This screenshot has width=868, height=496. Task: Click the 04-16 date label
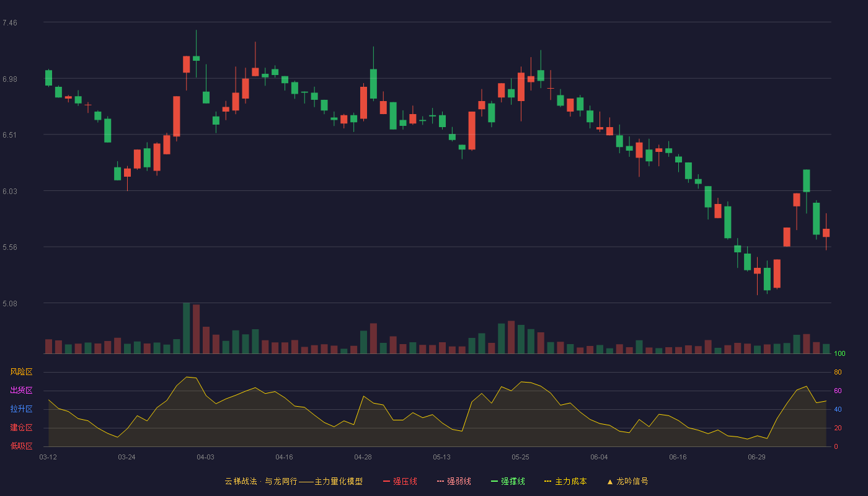284,457
